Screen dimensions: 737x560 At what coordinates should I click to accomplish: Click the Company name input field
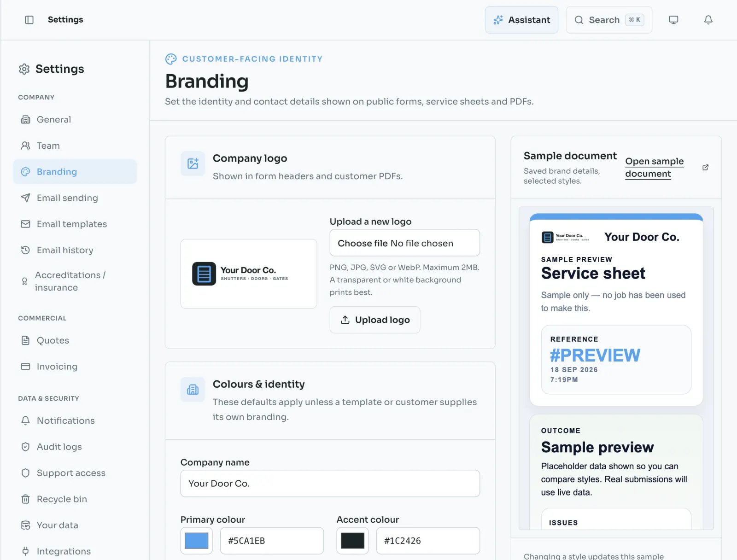tap(330, 484)
